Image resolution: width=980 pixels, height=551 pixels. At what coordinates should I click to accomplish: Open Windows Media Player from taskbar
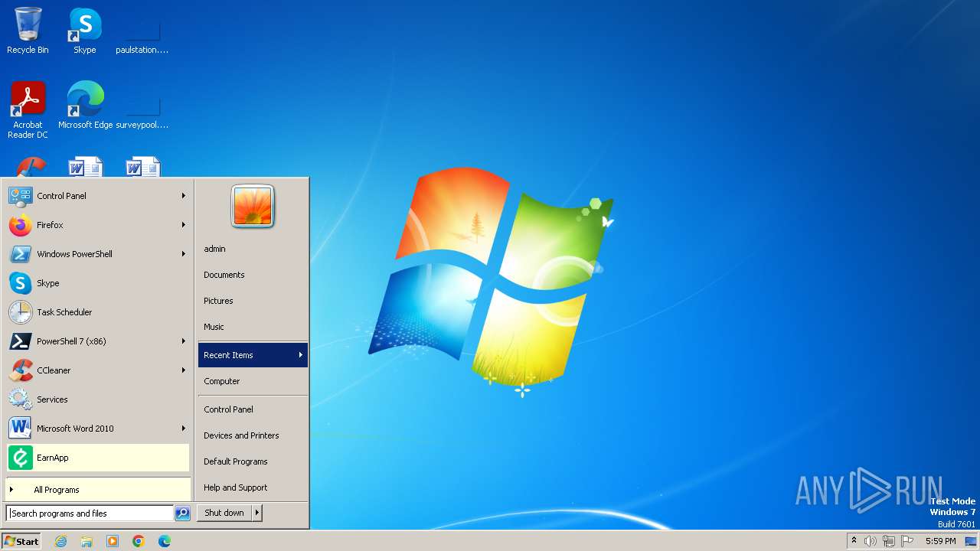113,541
